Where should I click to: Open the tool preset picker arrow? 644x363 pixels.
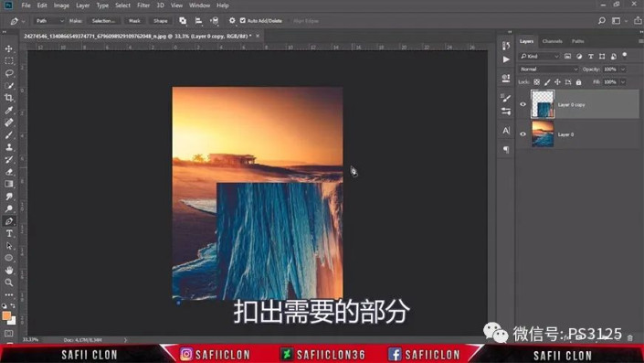coord(24,21)
